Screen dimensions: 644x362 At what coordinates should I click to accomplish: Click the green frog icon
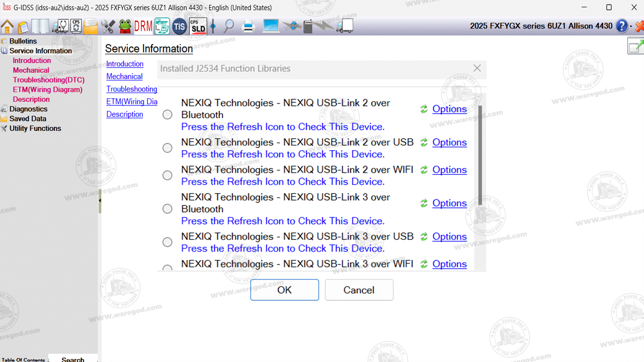(125, 26)
